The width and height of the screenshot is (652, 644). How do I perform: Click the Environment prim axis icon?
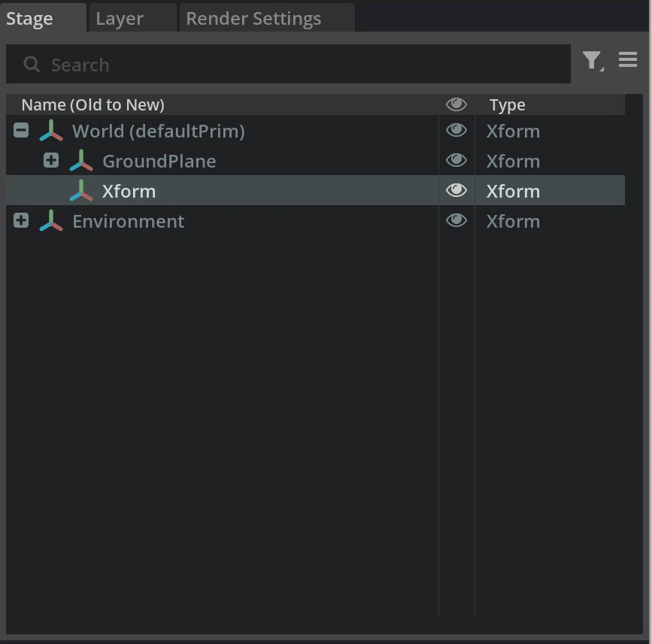(50, 221)
